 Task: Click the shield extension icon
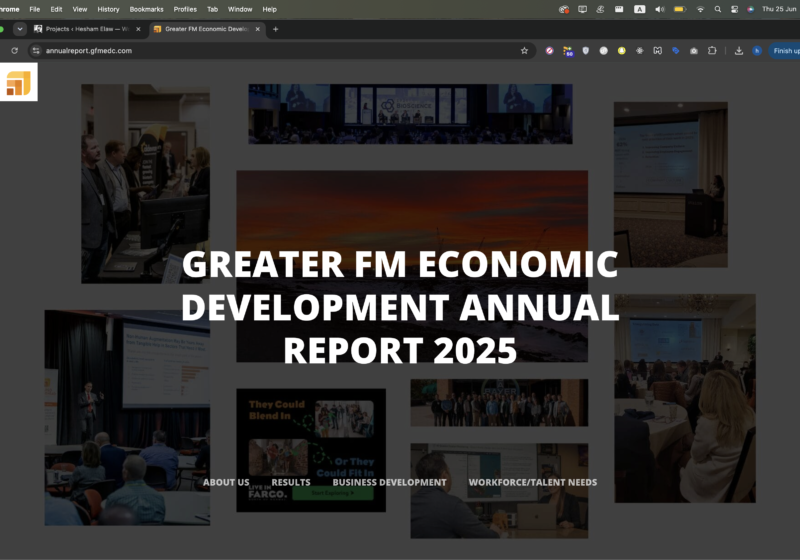[x=586, y=50]
